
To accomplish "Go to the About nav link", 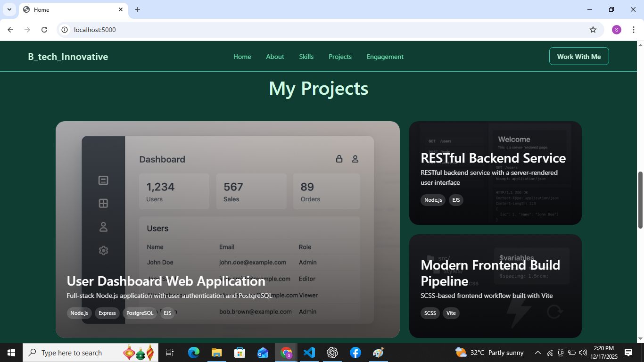I will pos(275,57).
